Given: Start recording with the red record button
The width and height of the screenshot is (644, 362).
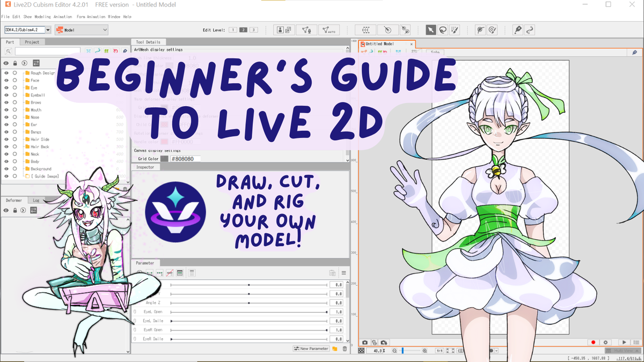Looking at the screenshot, I should click(593, 342).
